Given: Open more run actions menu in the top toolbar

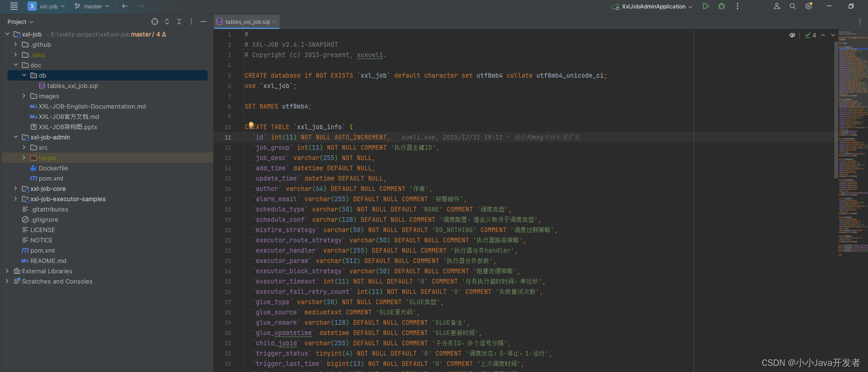Looking at the screenshot, I should (x=738, y=6).
